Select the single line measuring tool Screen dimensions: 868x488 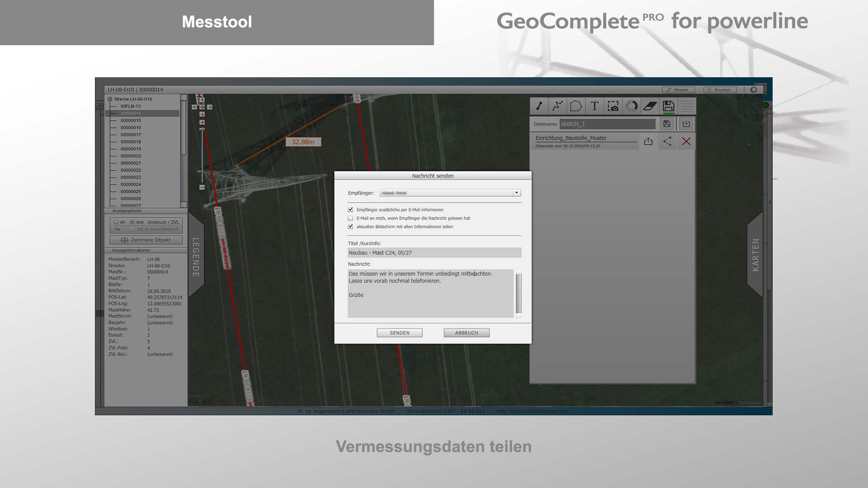539,106
